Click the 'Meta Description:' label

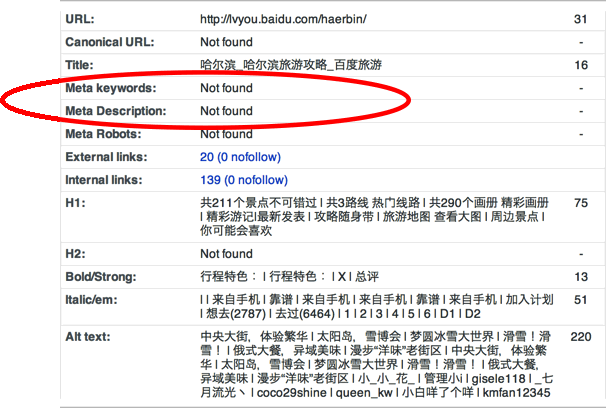(116, 111)
